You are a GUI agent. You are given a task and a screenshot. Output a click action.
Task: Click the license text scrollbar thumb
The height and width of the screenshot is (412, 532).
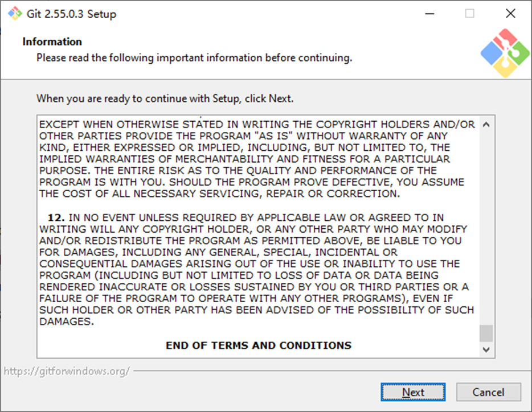click(x=486, y=333)
